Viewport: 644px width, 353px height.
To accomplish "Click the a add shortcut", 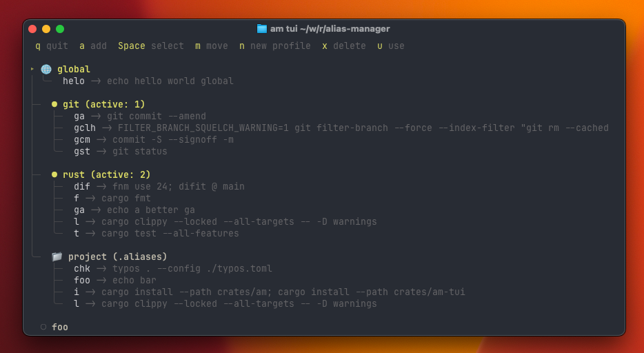I will pos(93,46).
